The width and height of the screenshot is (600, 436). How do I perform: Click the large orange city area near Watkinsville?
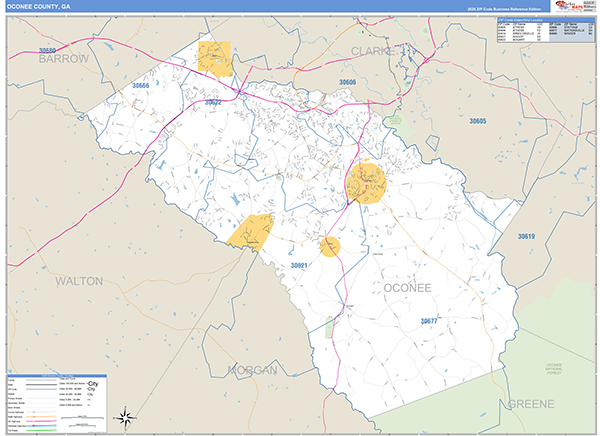[366, 183]
